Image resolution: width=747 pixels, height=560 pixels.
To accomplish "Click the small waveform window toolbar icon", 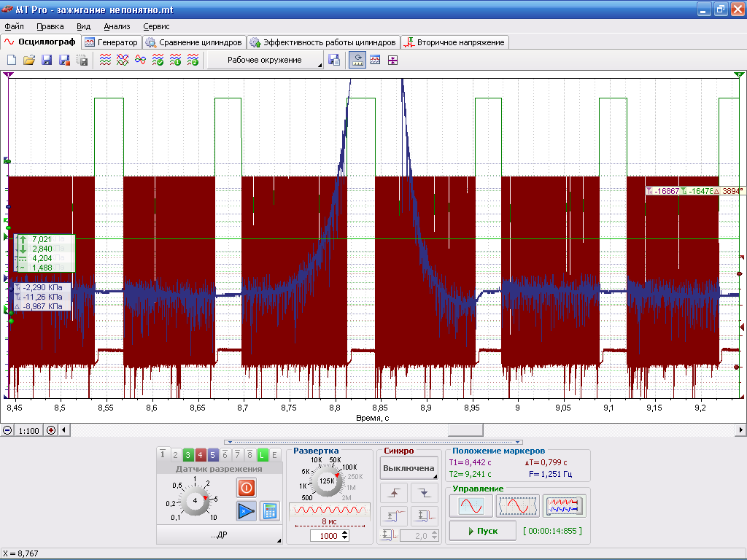I will [x=375, y=60].
